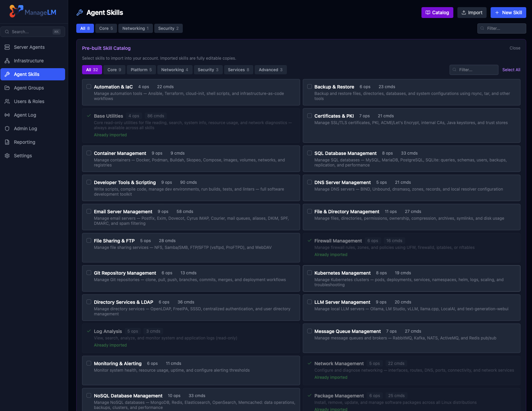Filter catalog by Security 3
Screen dimensions: 532x411
click(208, 70)
